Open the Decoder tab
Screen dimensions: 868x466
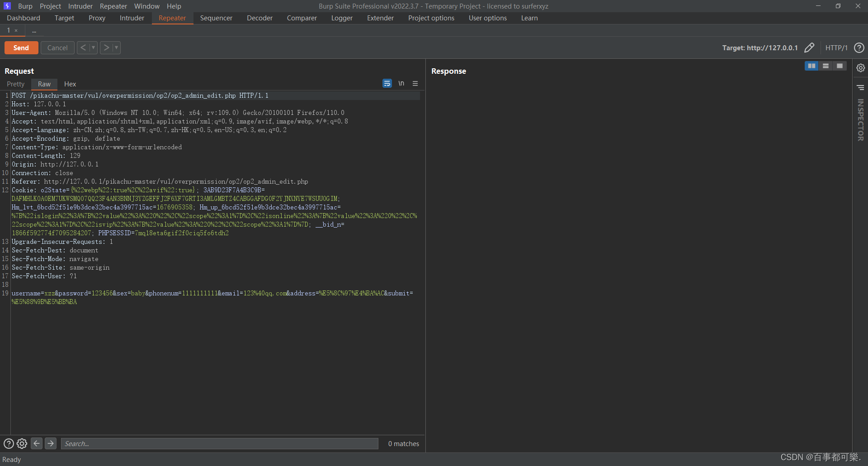259,18
